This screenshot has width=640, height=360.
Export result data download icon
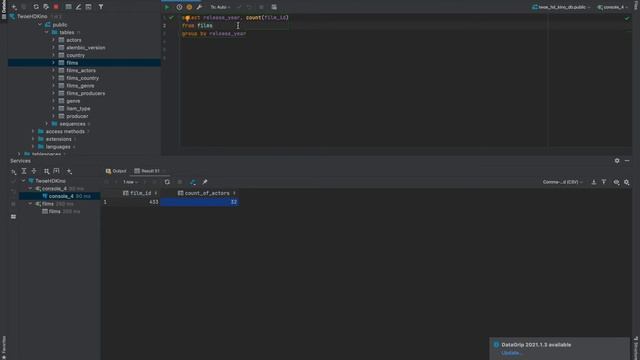(593, 182)
